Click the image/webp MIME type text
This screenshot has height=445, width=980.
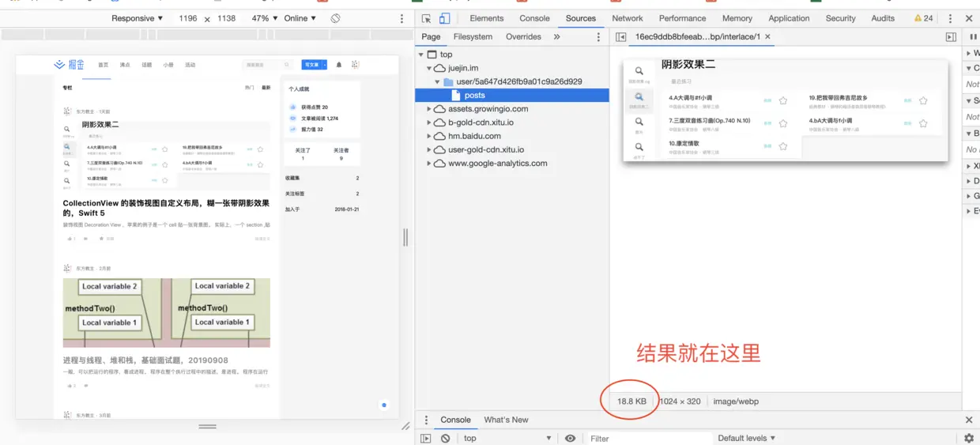tap(736, 402)
